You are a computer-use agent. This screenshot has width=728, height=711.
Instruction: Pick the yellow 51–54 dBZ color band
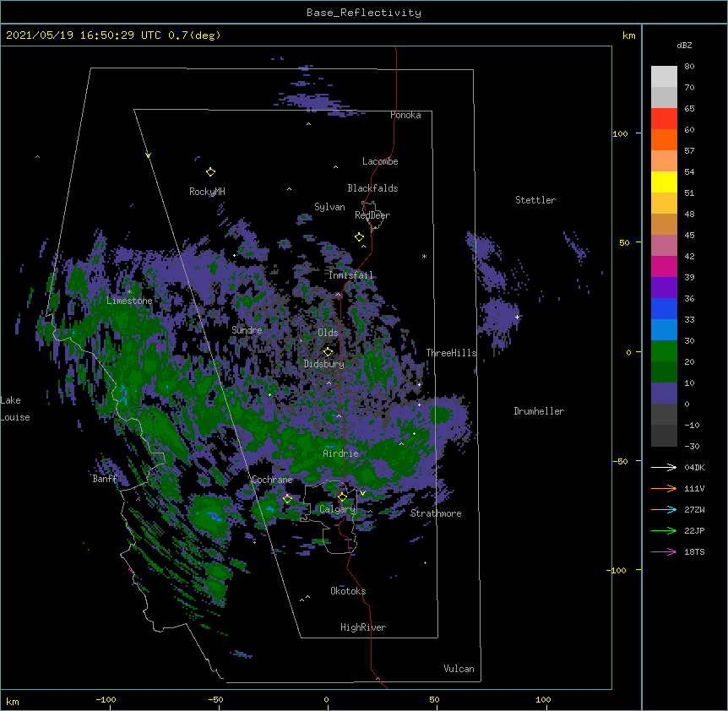[664, 182]
